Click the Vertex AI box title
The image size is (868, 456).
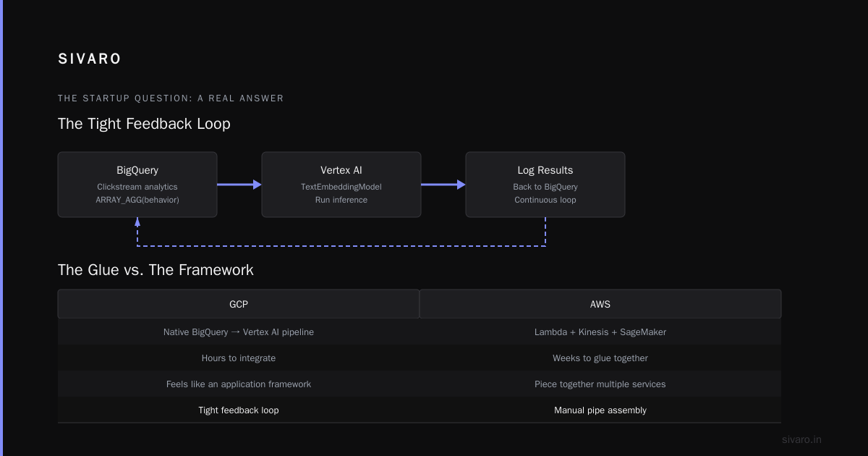[341, 170]
